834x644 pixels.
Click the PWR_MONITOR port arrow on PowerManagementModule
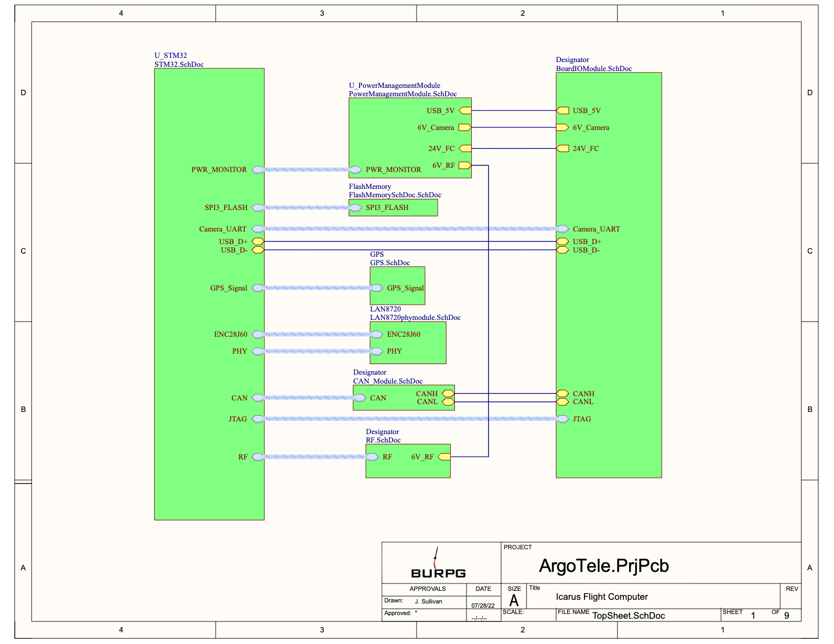(x=355, y=169)
